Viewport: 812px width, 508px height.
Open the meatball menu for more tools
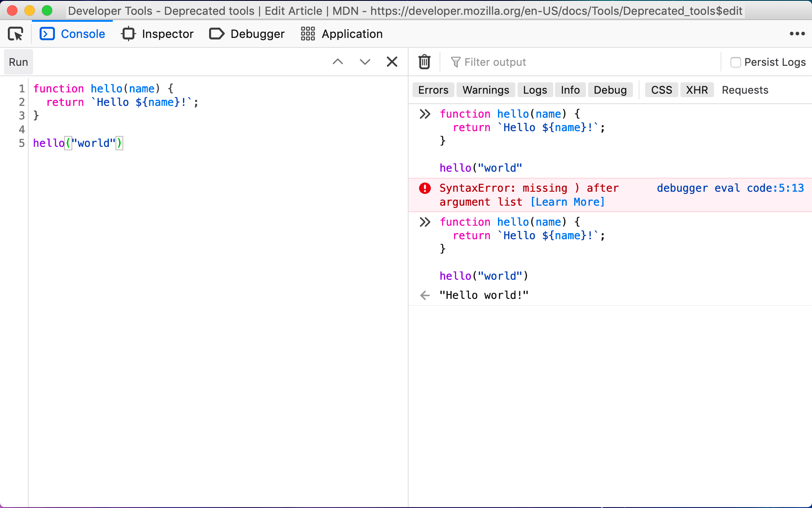tap(797, 34)
